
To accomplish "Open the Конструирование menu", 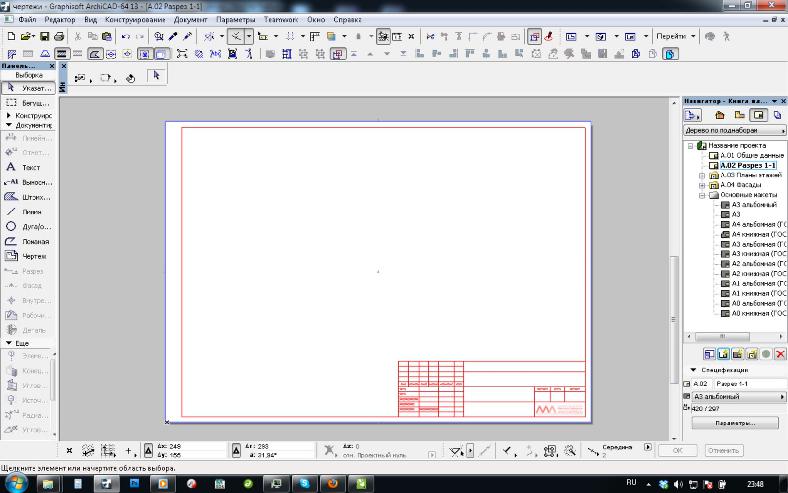I will [135, 19].
